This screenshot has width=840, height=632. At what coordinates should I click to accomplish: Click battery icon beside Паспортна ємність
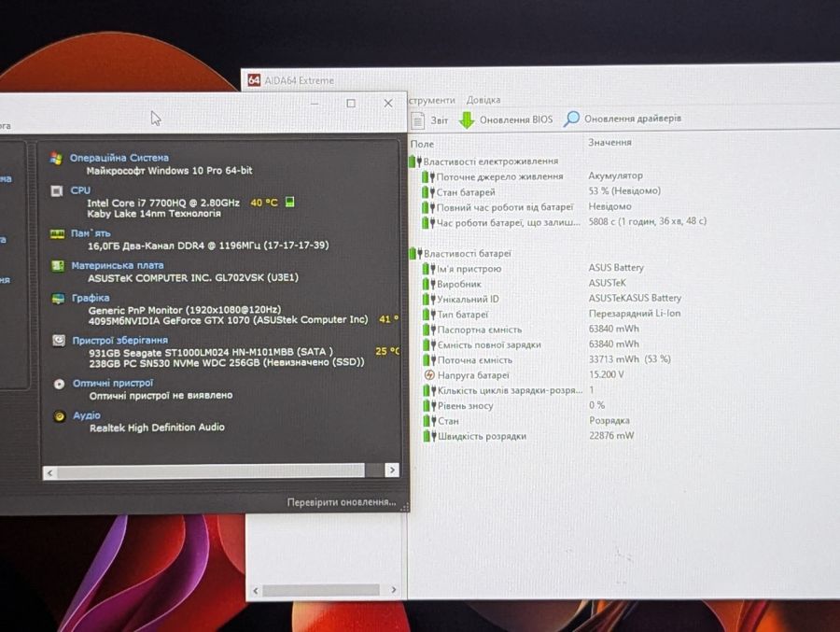click(429, 330)
